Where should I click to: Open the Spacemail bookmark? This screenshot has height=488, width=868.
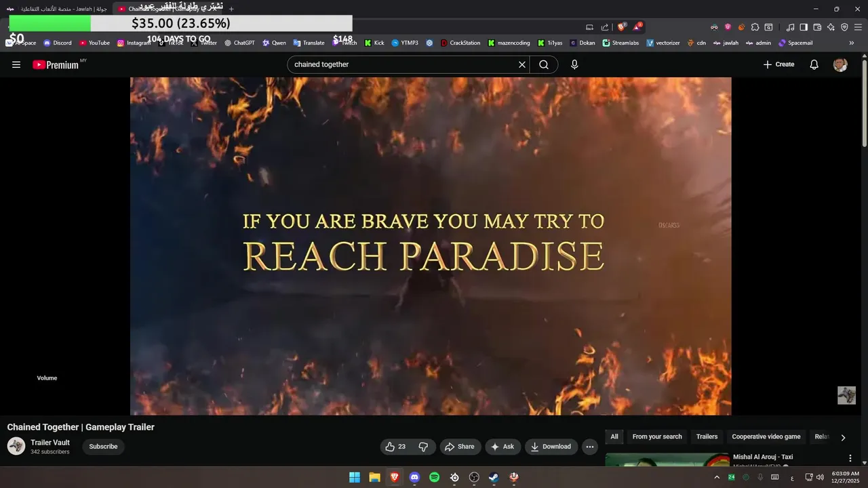coord(795,43)
